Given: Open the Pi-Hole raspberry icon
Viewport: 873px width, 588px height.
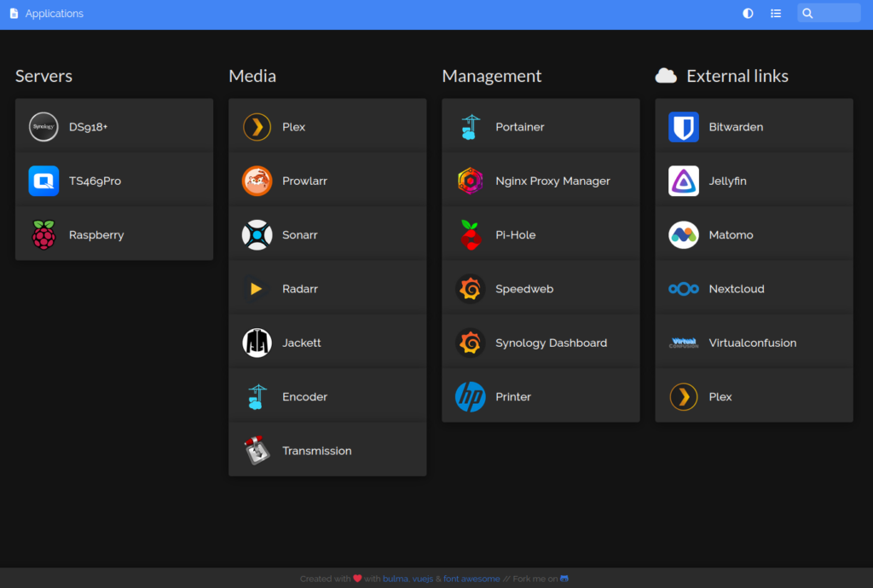Looking at the screenshot, I should coord(470,234).
